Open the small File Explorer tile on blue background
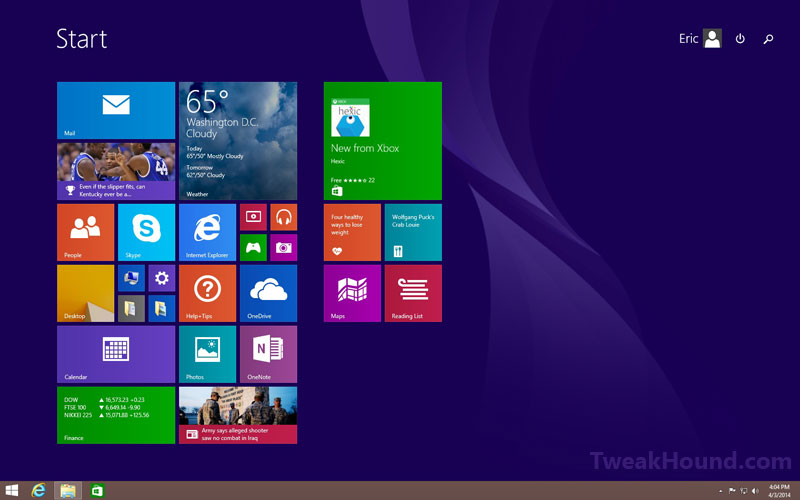Screen dimensions: 800x500 click(162, 309)
